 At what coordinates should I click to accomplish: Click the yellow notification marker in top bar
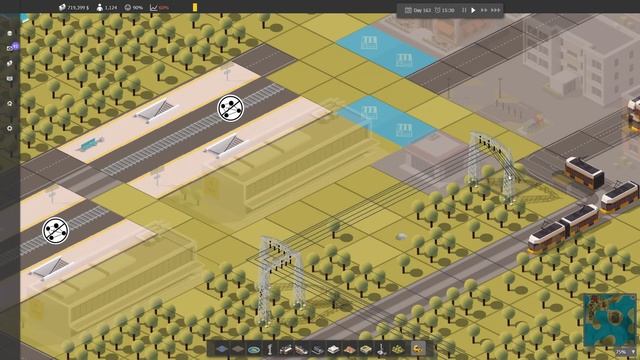(x=195, y=7)
